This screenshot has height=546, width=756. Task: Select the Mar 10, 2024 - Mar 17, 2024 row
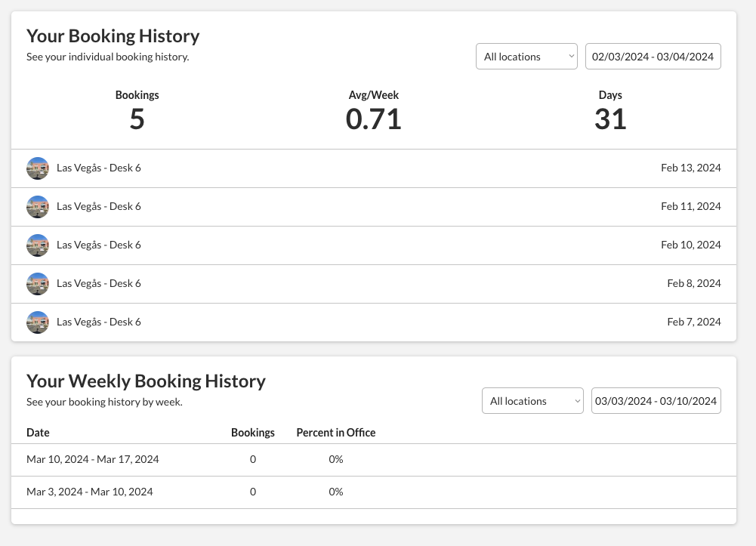click(92, 459)
